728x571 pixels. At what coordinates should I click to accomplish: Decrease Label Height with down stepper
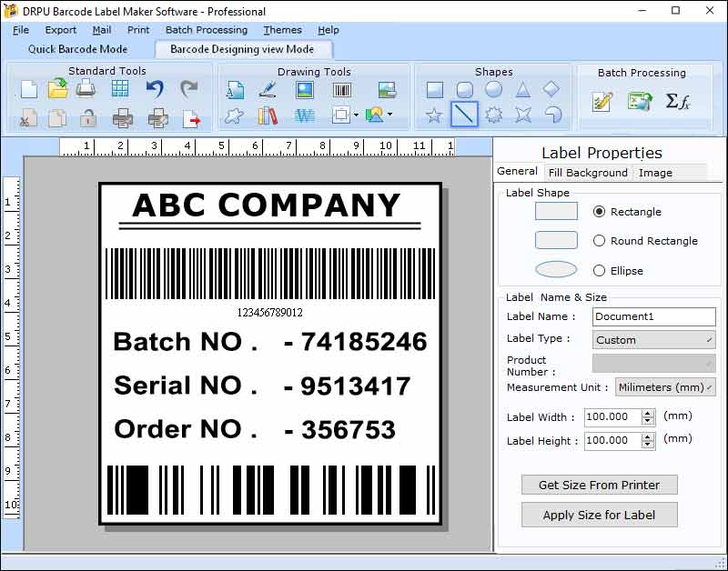pos(648,445)
